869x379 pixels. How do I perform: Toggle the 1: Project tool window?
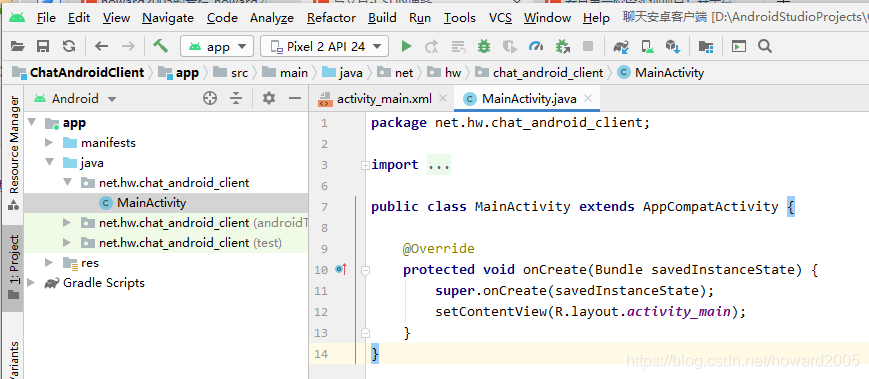tap(13, 268)
